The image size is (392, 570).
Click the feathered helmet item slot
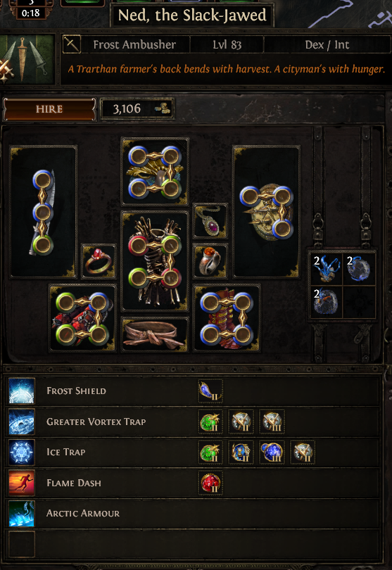click(x=155, y=172)
